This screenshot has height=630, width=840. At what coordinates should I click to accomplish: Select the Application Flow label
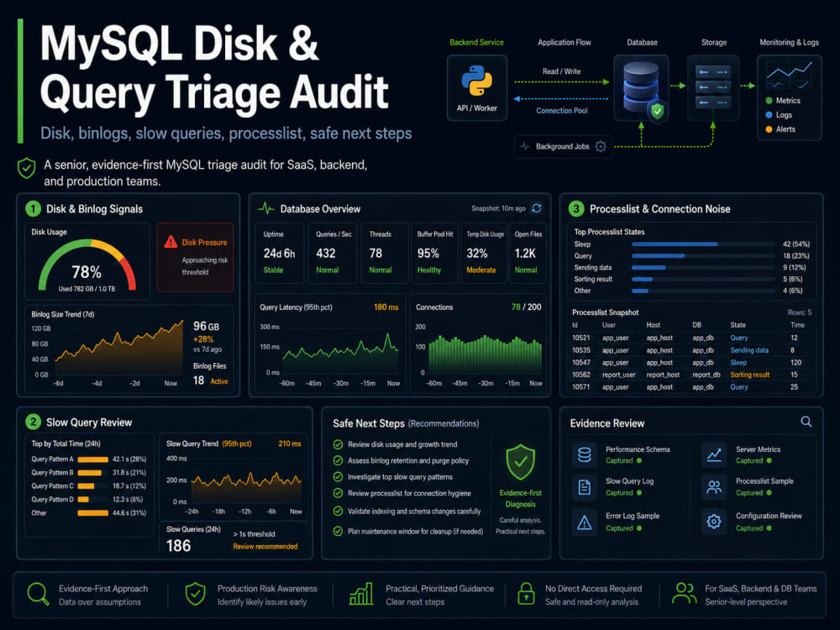[564, 42]
